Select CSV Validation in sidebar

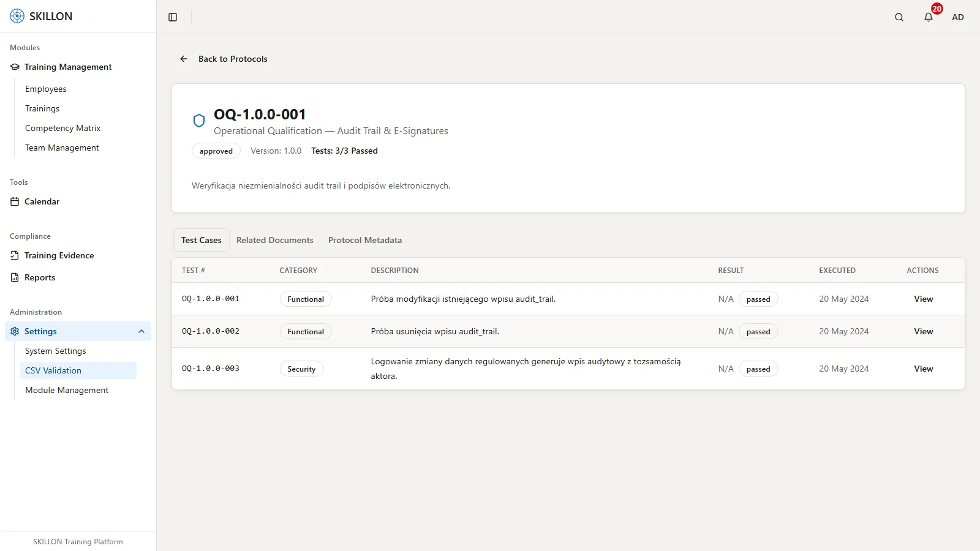click(x=78, y=370)
